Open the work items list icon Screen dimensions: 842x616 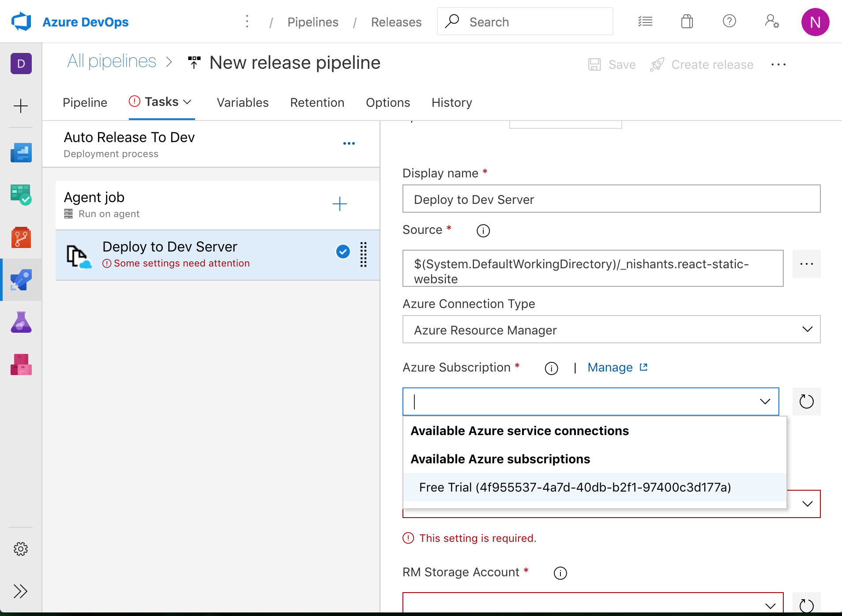pos(645,21)
